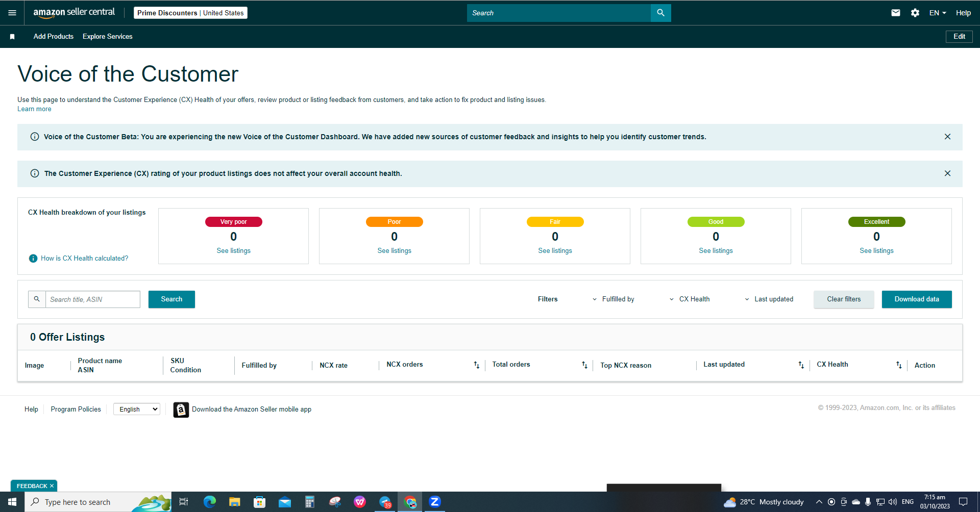This screenshot has height=512, width=980.
Task: Launch Microsoft Edge from taskbar
Action: [209, 502]
